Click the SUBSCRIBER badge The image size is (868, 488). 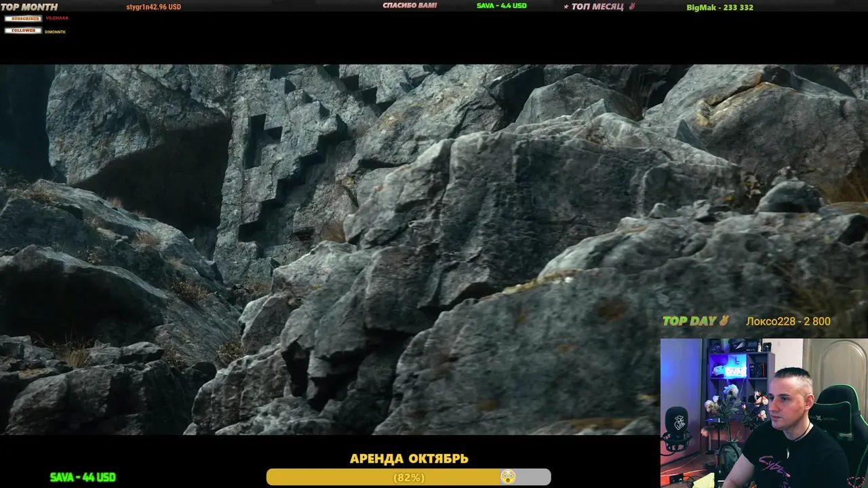point(23,18)
